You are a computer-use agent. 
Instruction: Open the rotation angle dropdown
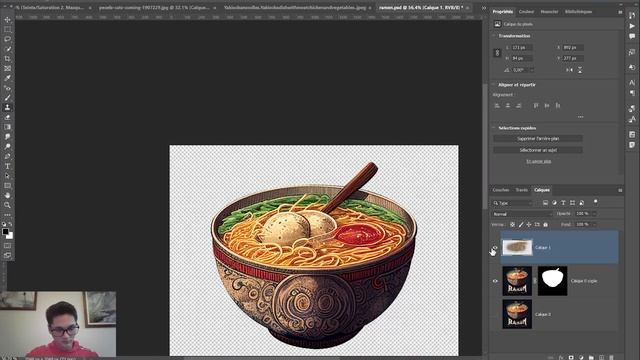coord(532,70)
